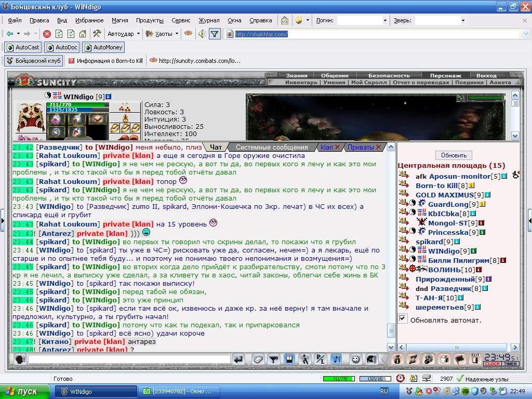Select the Информация о Born-to Kill tab
This screenshot has width=532, height=399.
(105, 61)
